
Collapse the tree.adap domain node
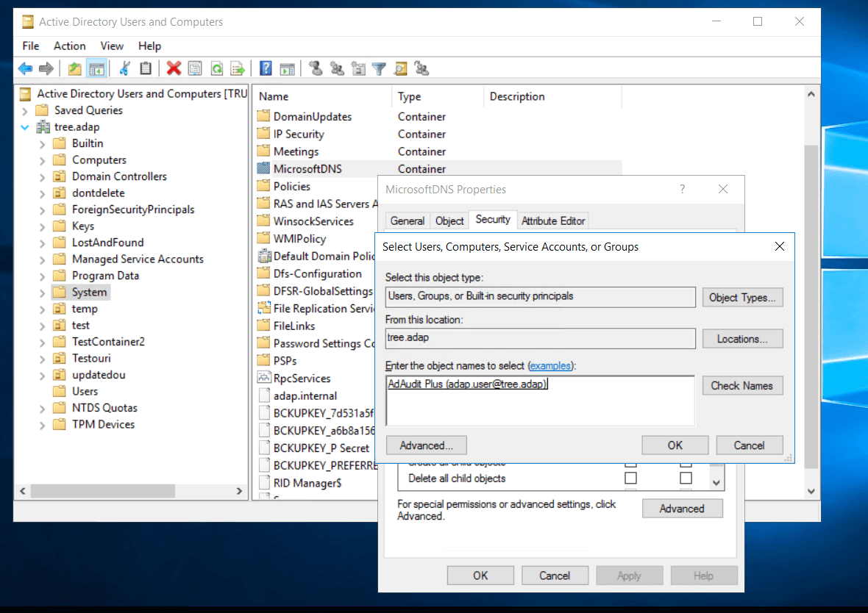25,127
